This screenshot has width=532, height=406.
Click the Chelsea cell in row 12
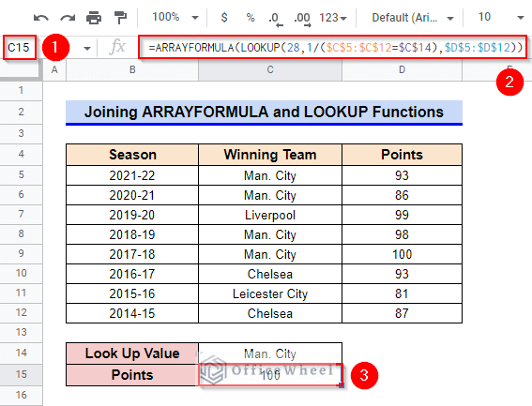270,313
